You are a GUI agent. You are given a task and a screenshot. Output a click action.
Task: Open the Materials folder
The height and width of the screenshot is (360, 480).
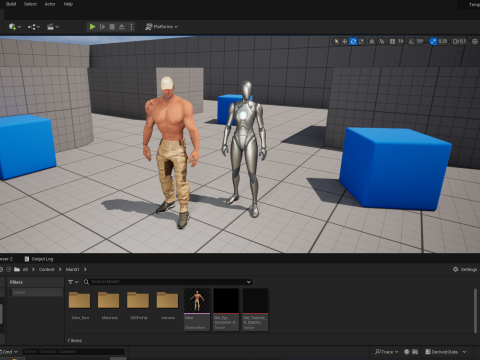[109, 305]
